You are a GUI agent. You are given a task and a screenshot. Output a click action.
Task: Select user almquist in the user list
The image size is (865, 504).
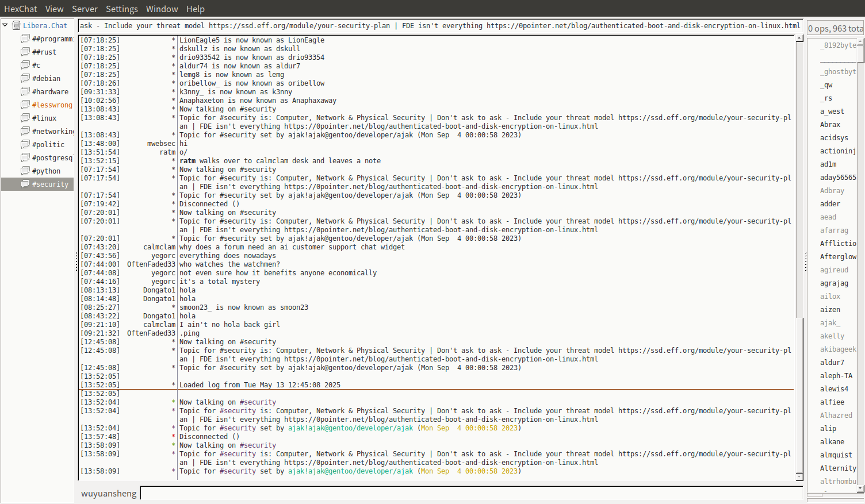tap(836, 455)
